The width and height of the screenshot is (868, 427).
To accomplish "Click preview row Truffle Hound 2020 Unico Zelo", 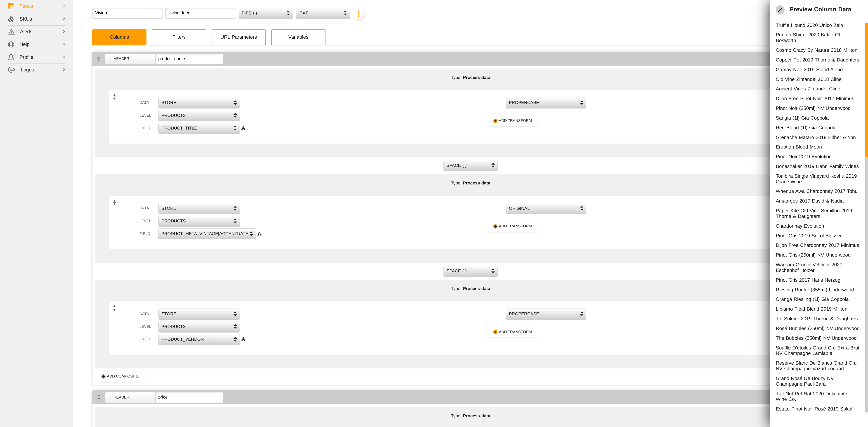I will click(x=809, y=25).
